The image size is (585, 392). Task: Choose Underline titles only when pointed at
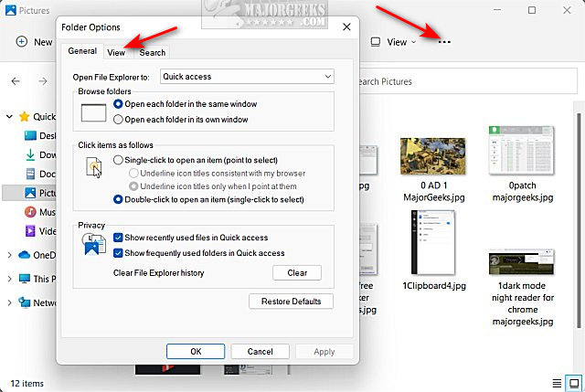pyautogui.click(x=133, y=186)
